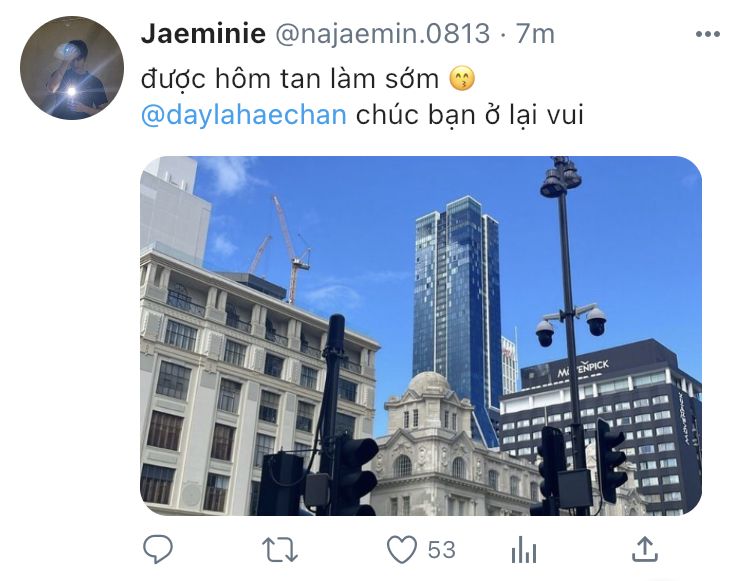Visit the mentioned @daylahaechan profile
The image size is (750, 581).
(x=244, y=115)
